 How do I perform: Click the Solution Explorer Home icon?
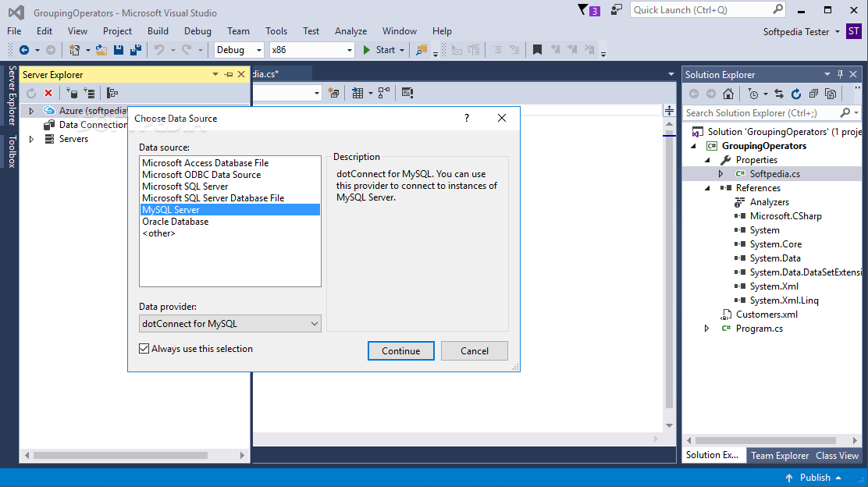(728, 94)
